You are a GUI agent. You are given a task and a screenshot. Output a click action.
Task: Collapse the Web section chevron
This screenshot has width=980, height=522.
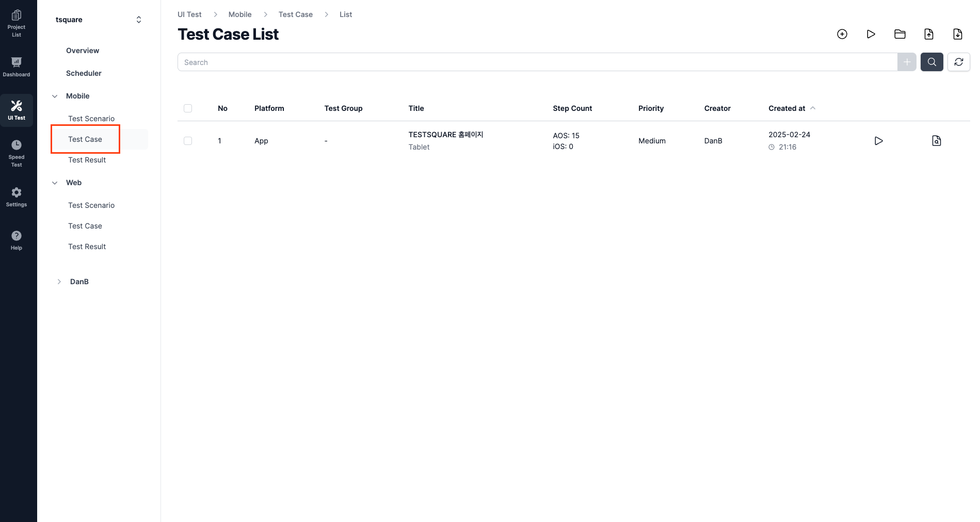[x=55, y=183]
